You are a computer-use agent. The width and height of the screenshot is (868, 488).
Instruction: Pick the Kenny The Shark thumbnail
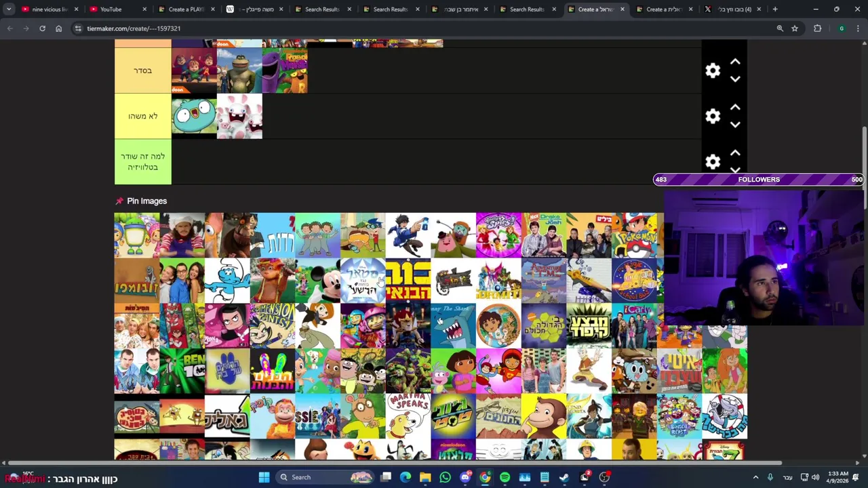[453, 325]
